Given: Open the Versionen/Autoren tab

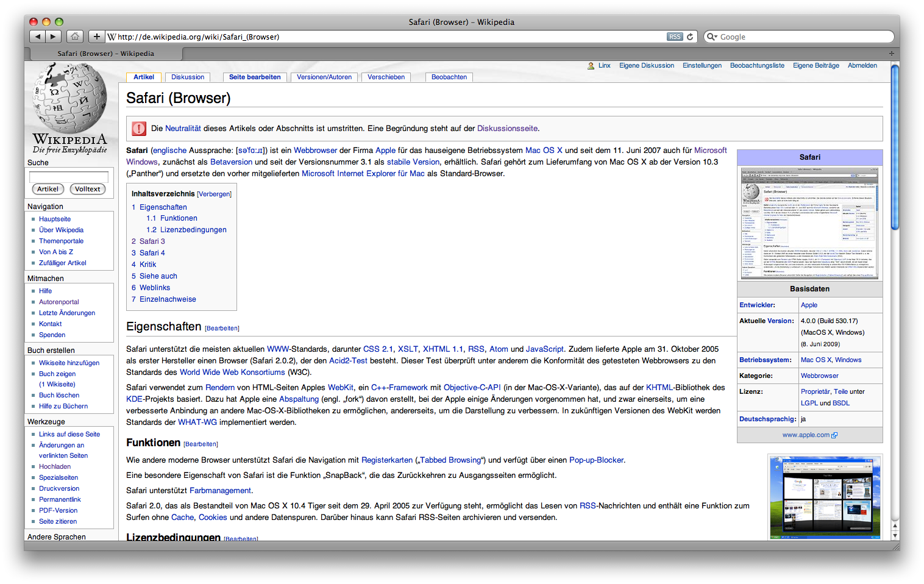Looking at the screenshot, I should [324, 77].
